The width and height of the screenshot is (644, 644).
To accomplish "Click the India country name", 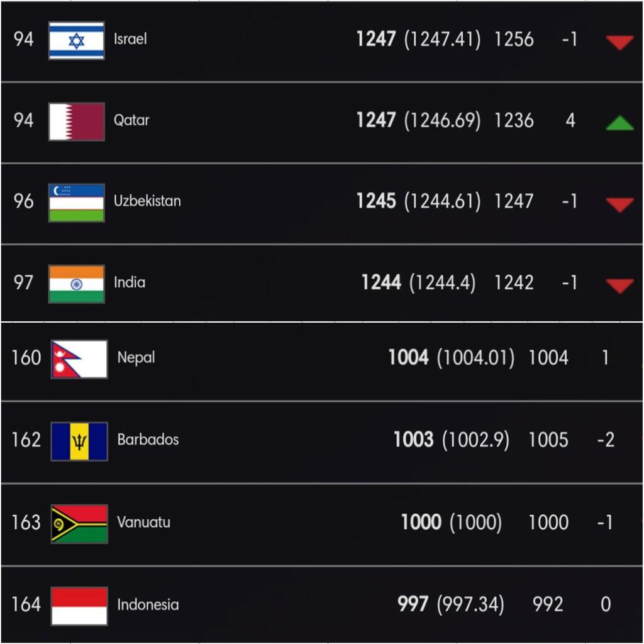I will tap(130, 282).
